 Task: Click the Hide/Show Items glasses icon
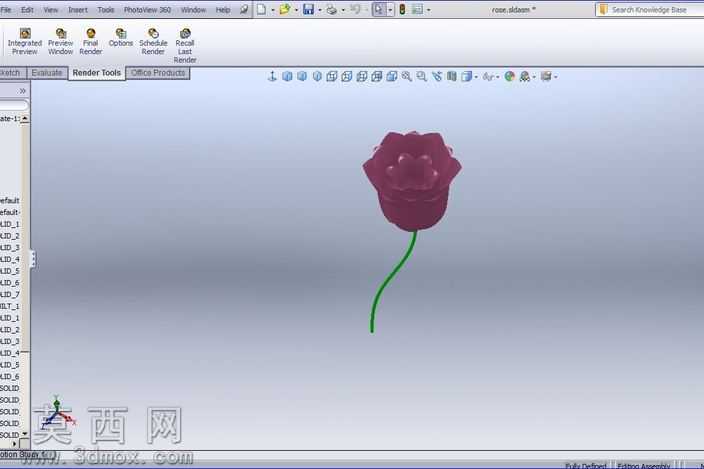tap(488, 77)
